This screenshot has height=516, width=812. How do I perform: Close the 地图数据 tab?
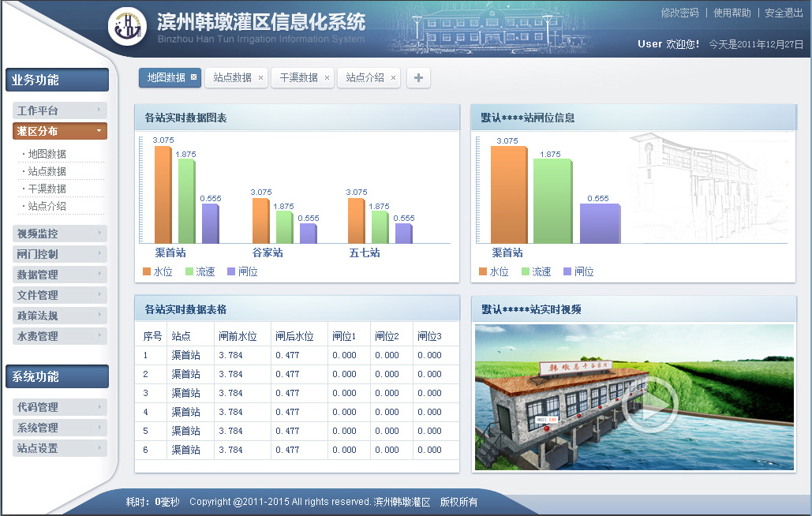tap(194, 77)
